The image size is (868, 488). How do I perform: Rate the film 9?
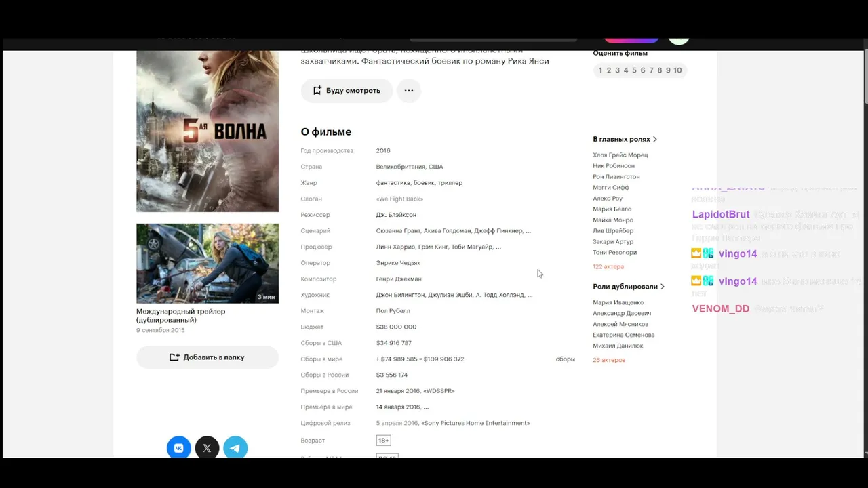pos(668,70)
